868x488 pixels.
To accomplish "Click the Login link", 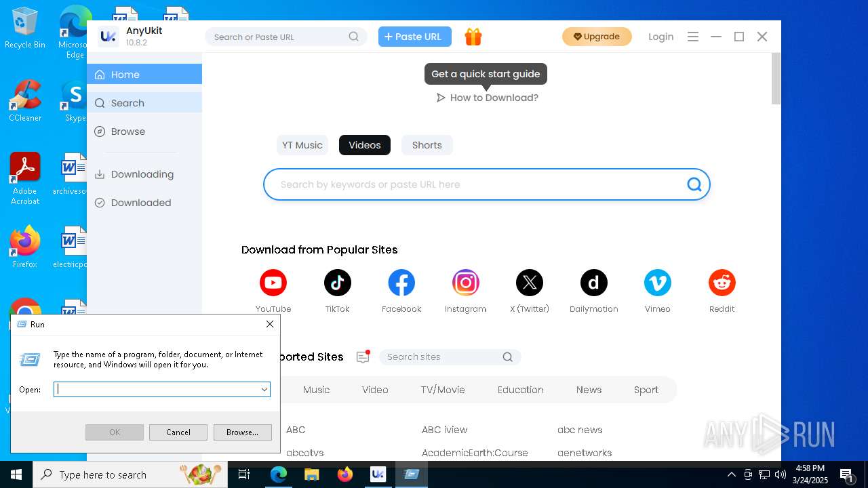I will [661, 37].
